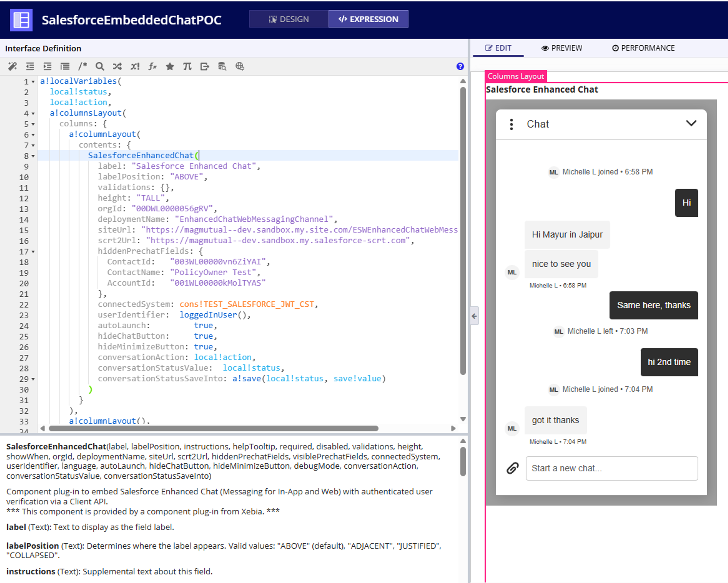
Task: Collapse code fold at line 17
Action: point(33,252)
